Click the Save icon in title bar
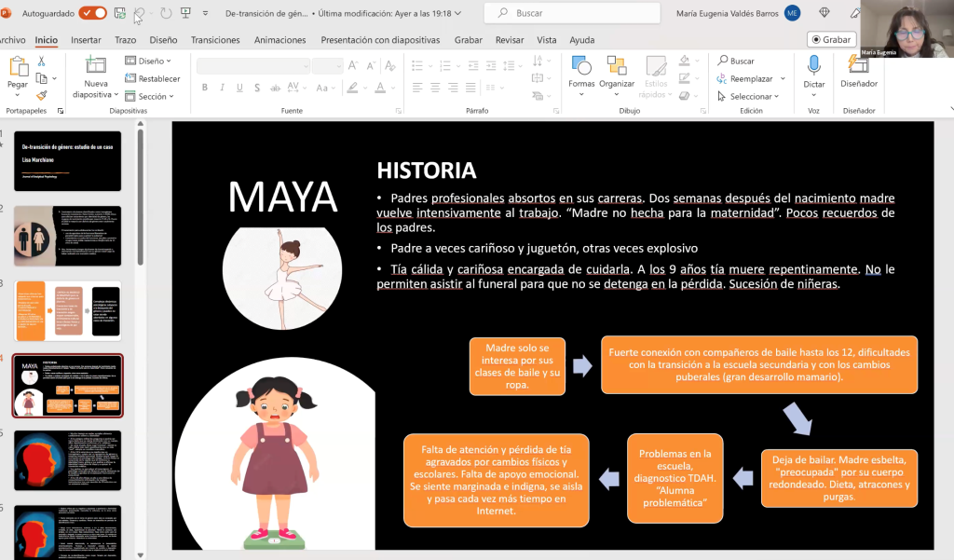954x560 pixels. point(119,13)
